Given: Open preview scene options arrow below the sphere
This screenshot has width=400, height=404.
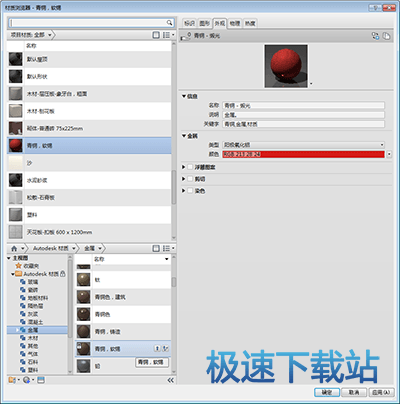Looking at the screenshot, I should pos(311,84).
